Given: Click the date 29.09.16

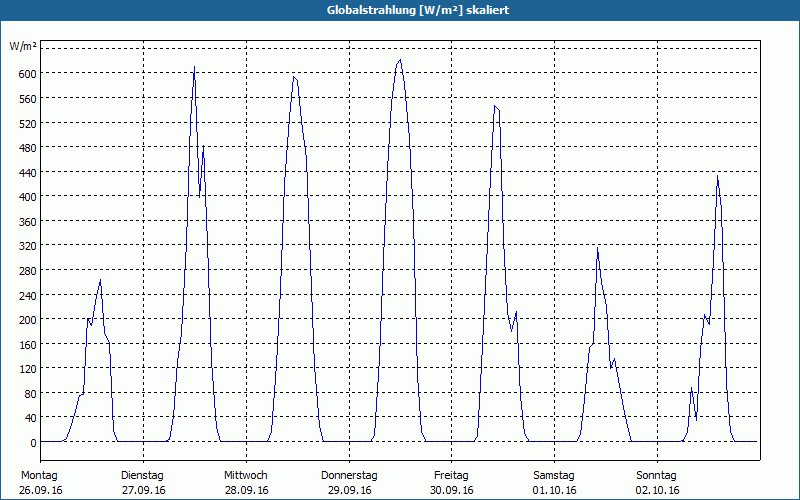Looking at the screenshot, I should tap(349, 491).
